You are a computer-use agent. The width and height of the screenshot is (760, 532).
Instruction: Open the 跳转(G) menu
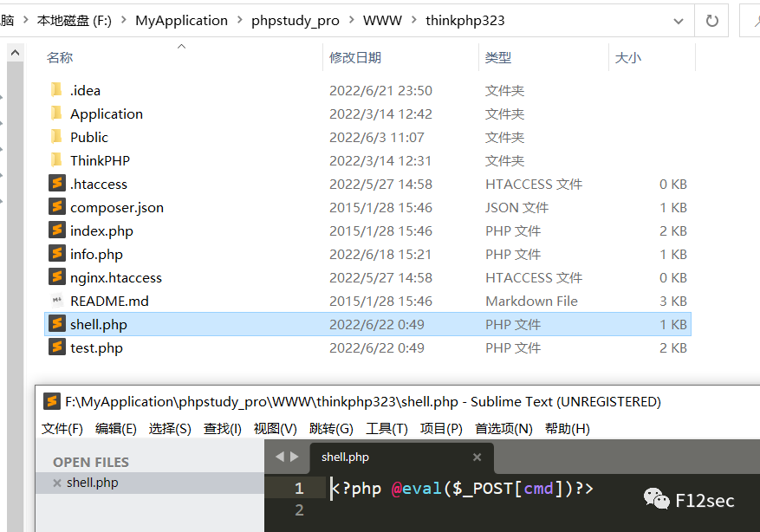coord(331,428)
